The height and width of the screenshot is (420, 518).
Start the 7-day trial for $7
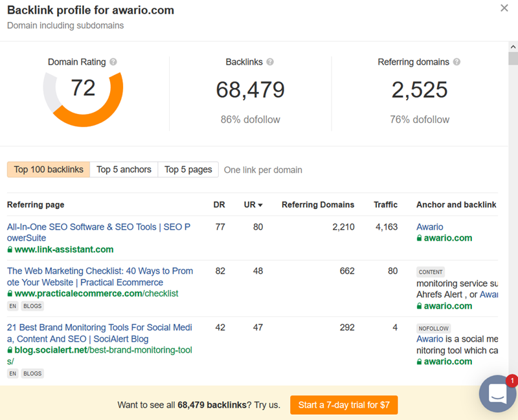344,405
